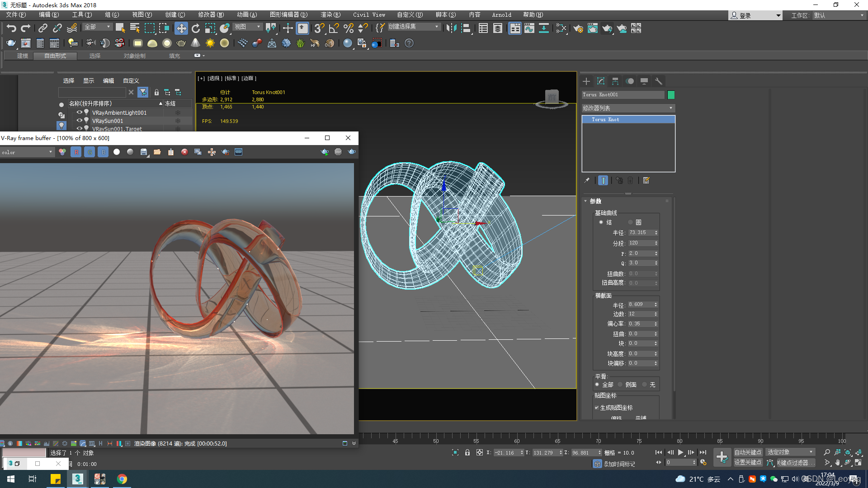The height and width of the screenshot is (488, 868).
Task: Hide VRaySun001 using its eye icon
Action: click(x=79, y=121)
